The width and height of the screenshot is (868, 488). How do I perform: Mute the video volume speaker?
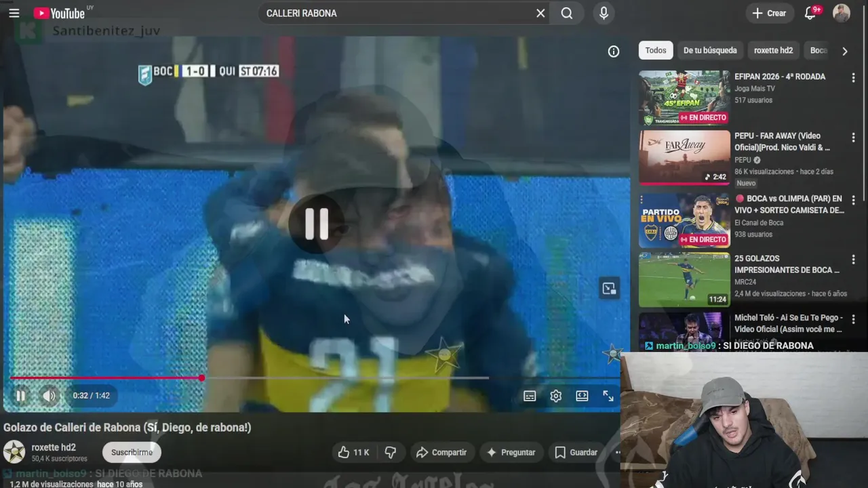(50, 396)
